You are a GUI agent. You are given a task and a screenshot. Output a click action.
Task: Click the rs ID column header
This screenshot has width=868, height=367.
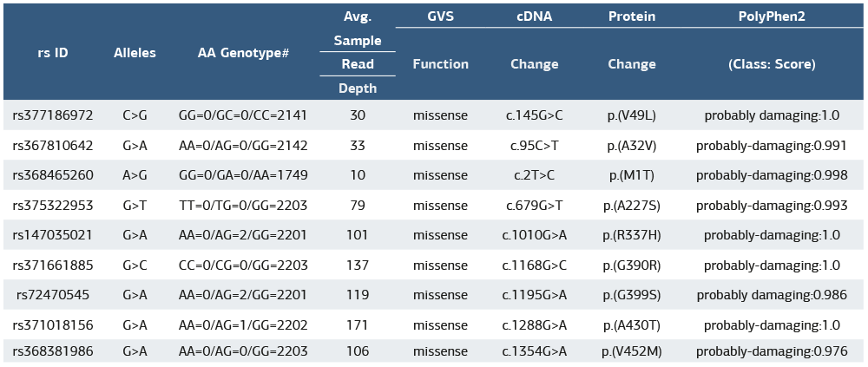[x=53, y=52]
